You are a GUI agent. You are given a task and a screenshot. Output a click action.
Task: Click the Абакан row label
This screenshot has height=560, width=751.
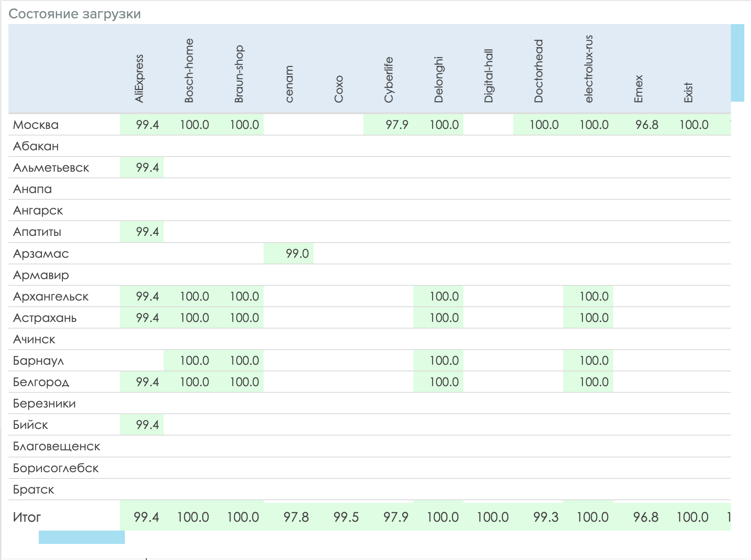(x=36, y=146)
